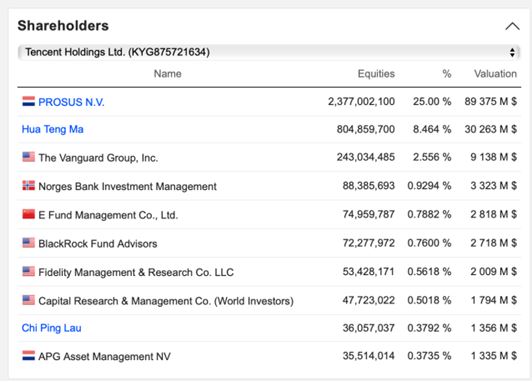Click equities value 804,859,700
532x382 pixels.
[366, 129]
